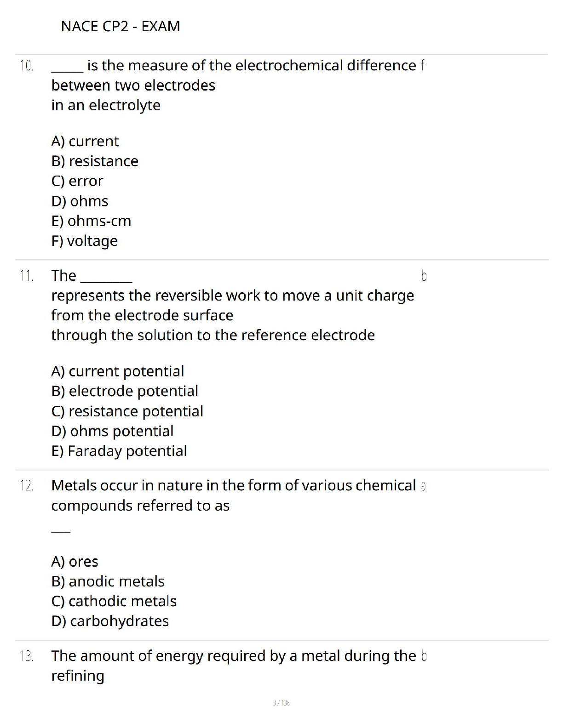Image resolution: width=563 pixels, height=728 pixels.
Task: Select option E) ohms-cm
Action: (x=91, y=221)
